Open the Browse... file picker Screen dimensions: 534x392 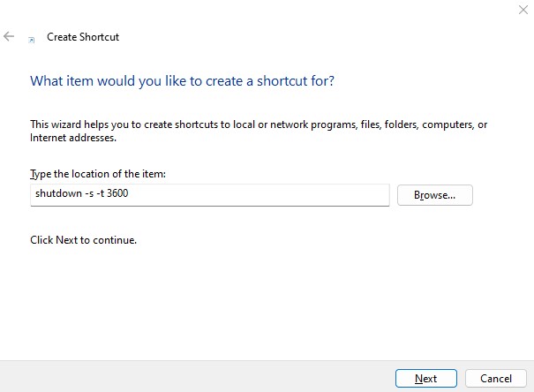coord(435,195)
